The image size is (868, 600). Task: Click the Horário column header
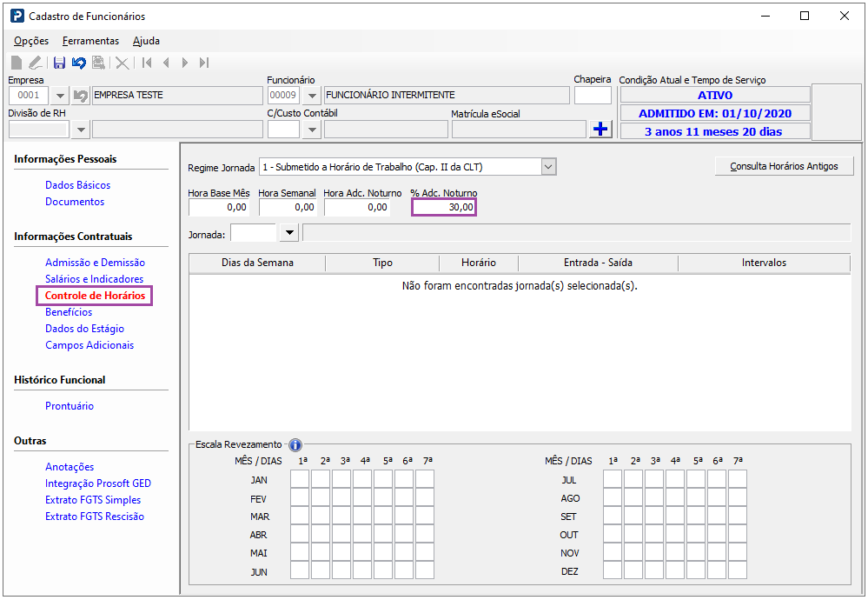pos(479,263)
